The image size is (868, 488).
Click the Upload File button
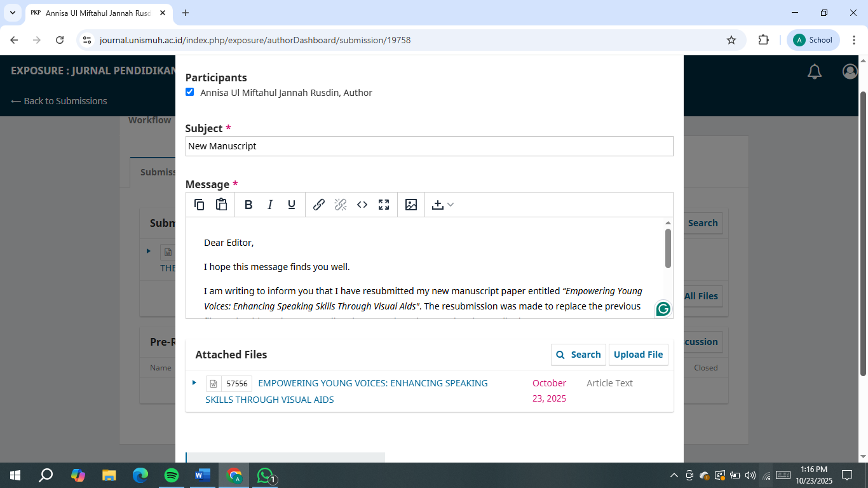click(x=638, y=355)
